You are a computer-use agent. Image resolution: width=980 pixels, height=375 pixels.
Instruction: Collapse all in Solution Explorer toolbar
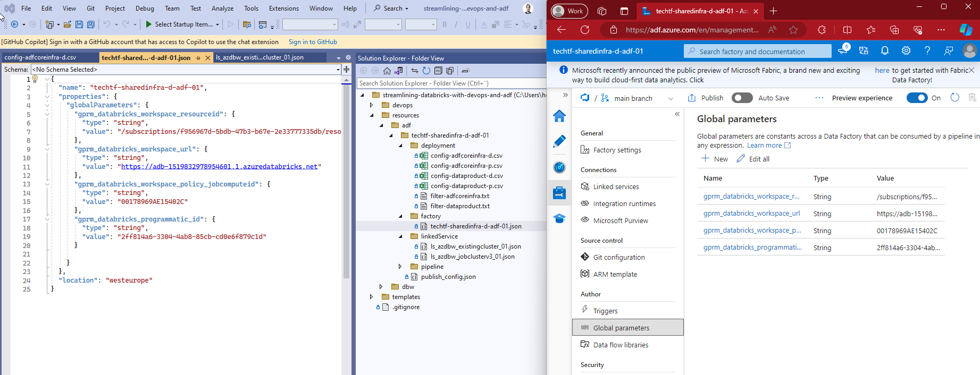(x=438, y=71)
